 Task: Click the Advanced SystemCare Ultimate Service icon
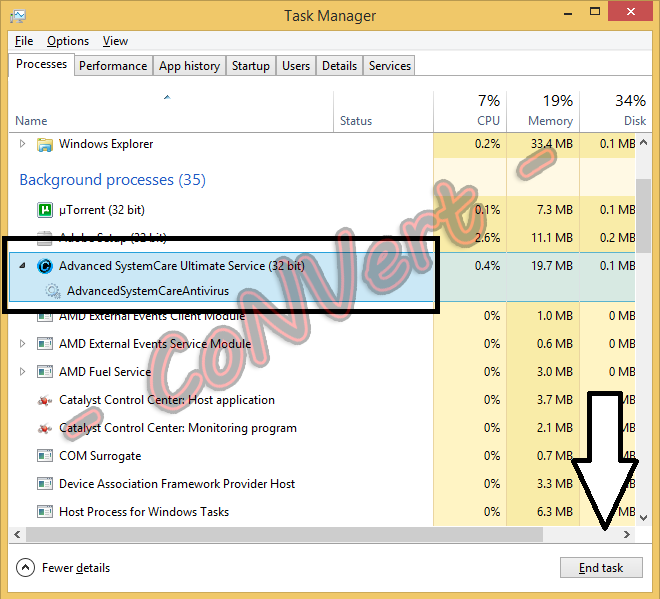coord(45,266)
